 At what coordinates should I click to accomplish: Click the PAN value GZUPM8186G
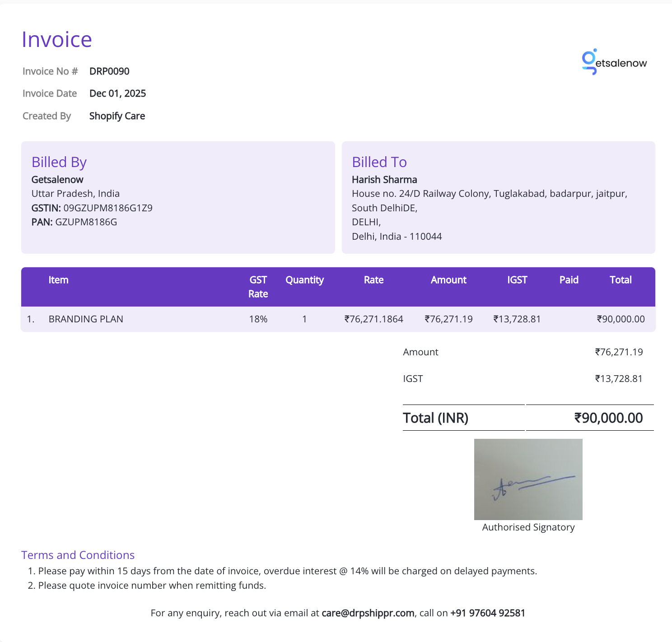coord(86,222)
